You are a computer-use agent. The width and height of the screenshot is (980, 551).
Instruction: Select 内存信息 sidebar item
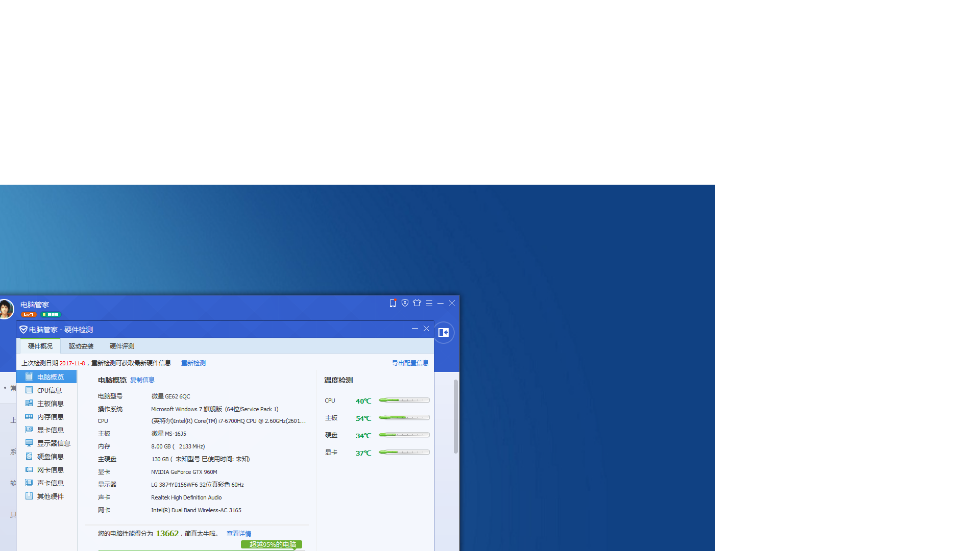click(x=51, y=416)
